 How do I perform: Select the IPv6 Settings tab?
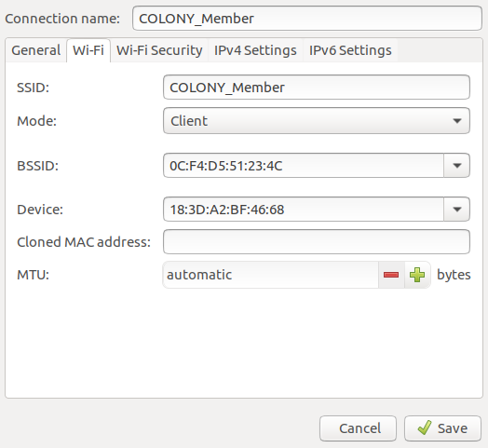(350, 50)
